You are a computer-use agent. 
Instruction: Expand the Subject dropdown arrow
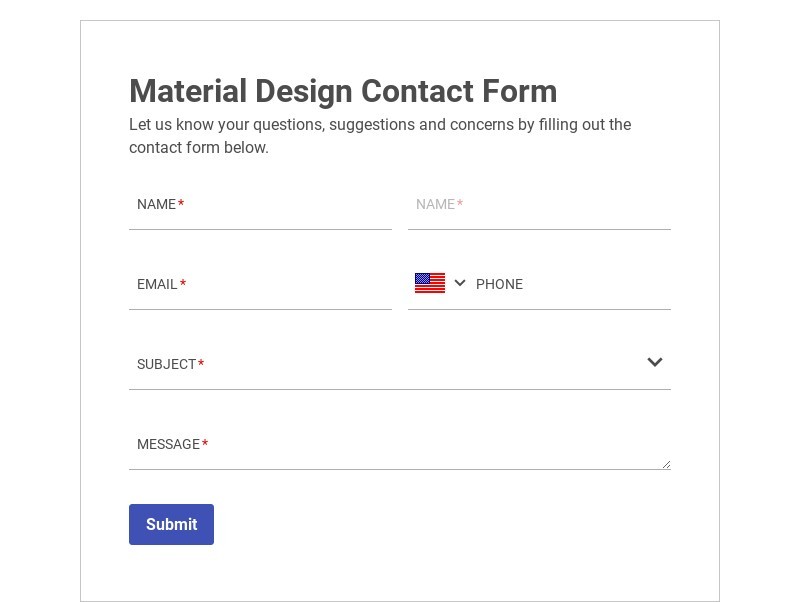pyautogui.click(x=655, y=362)
